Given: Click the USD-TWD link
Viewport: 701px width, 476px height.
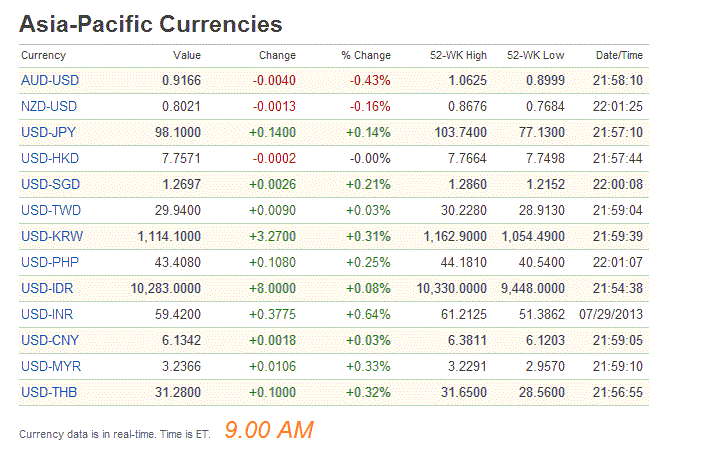Looking at the screenshot, I should [x=50, y=210].
